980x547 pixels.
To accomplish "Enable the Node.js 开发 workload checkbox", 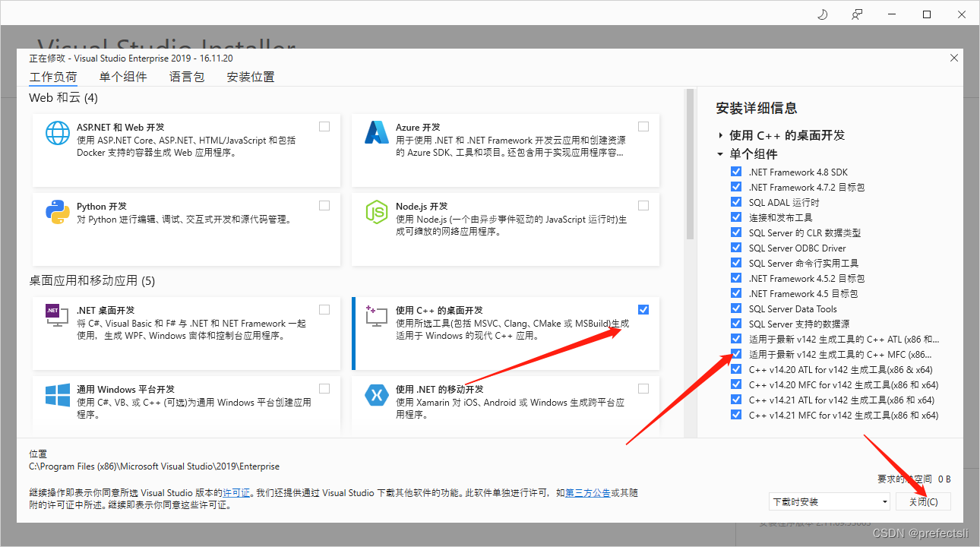I will [x=643, y=205].
